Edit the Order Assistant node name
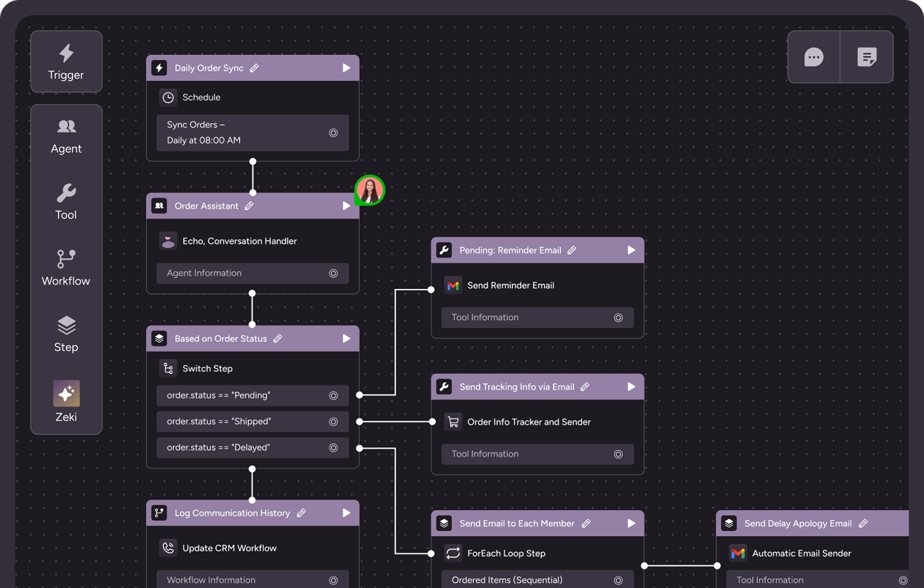The image size is (924, 588). click(x=249, y=206)
